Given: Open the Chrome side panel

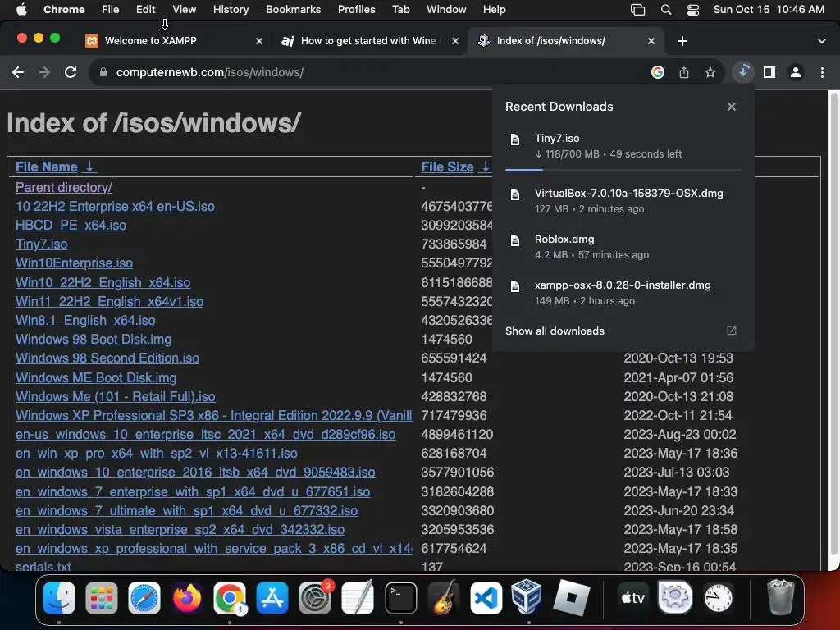Looking at the screenshot, I should [769, 72].
